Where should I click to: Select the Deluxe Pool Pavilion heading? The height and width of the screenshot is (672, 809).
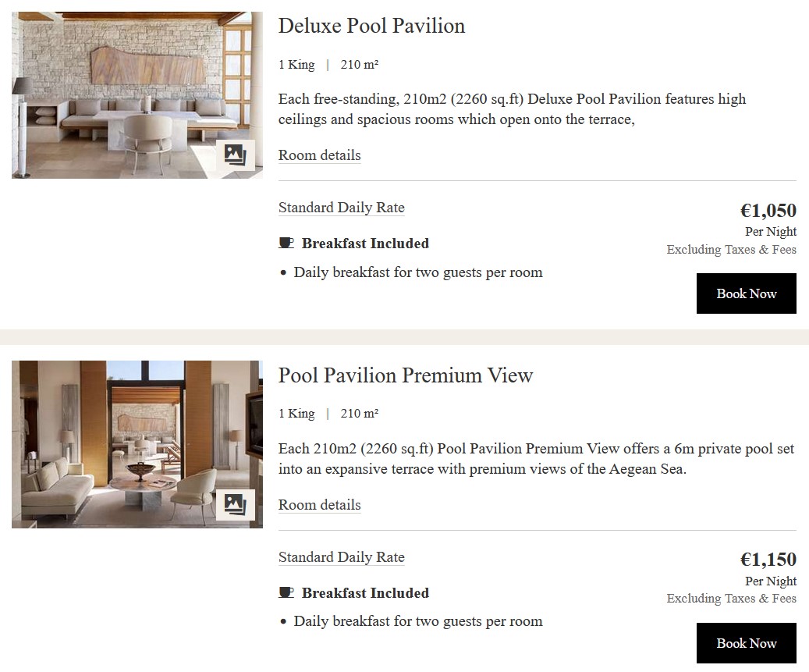[371, 26]
